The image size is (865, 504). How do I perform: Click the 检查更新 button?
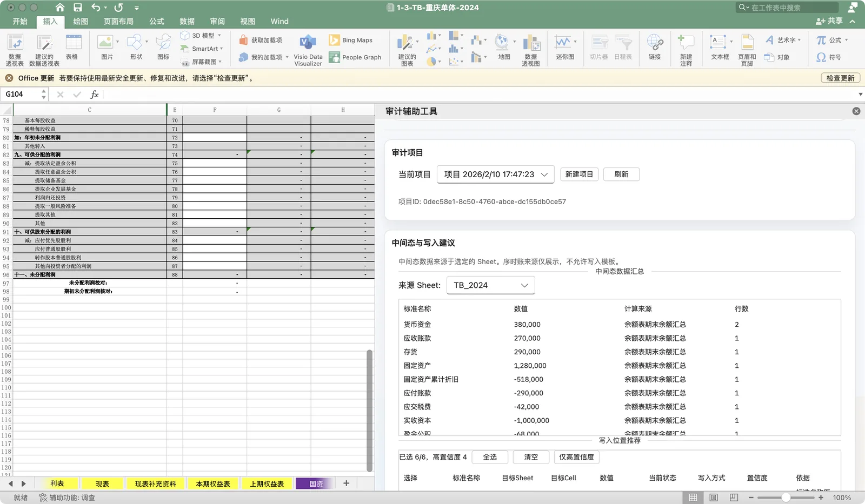click(840, 78)
